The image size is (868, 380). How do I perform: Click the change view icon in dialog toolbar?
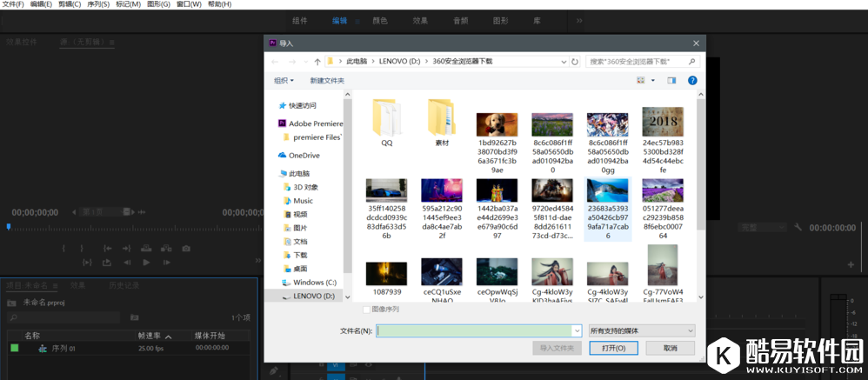pyautogui.click(x=641, y=80)
